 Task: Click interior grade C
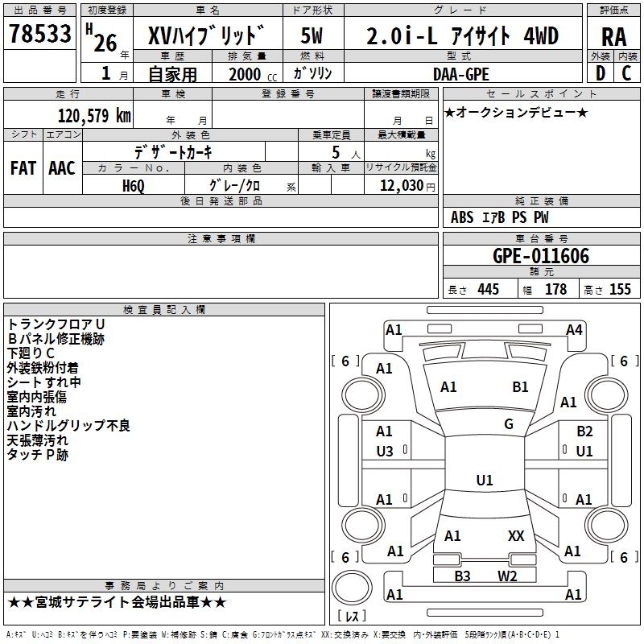(x=626, y=73)
